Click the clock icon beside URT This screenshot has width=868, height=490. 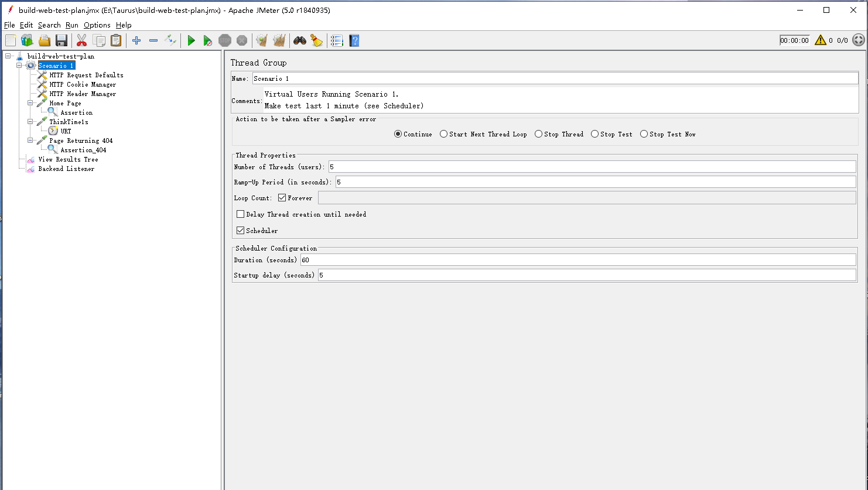point(53,131)
